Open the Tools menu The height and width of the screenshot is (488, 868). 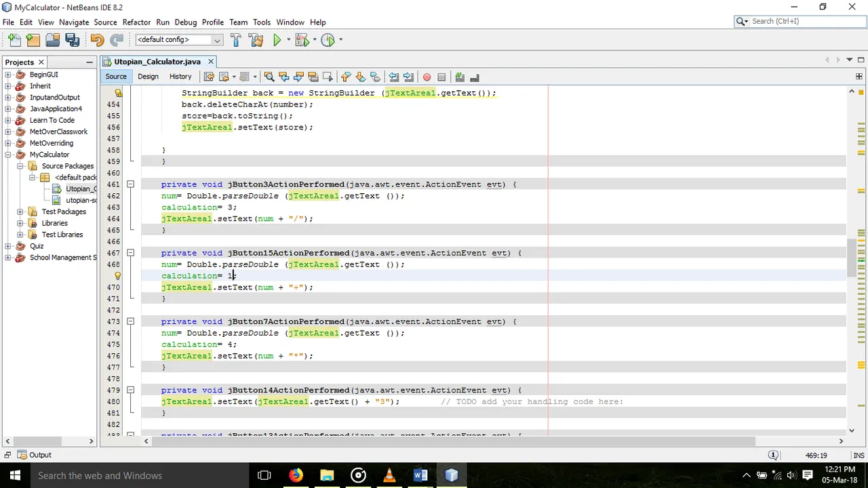[x=262, y=22]
